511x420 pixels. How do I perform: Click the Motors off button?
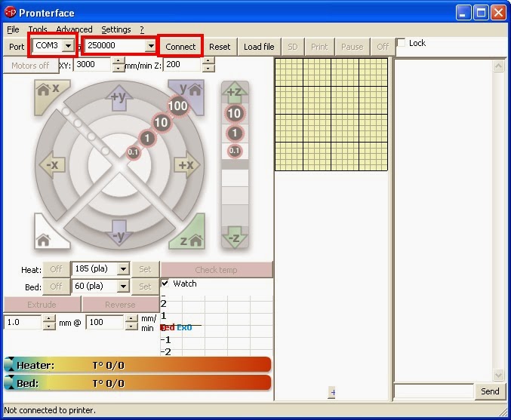[x=31, y=66]
